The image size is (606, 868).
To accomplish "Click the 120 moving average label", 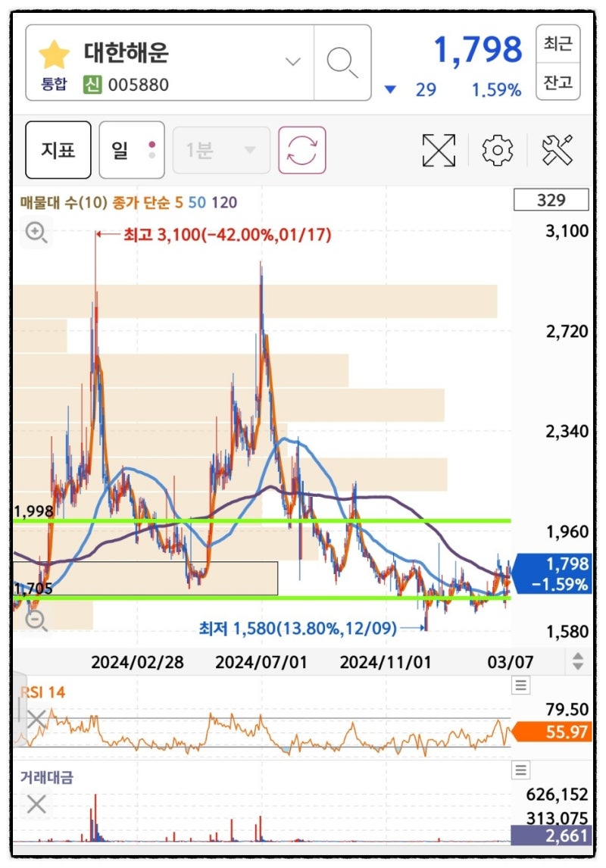I will 224,202.
